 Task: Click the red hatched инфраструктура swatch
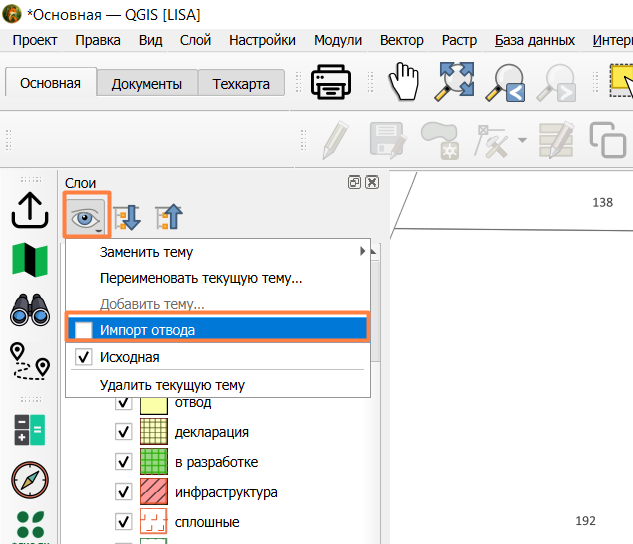(x=154, y=491)
